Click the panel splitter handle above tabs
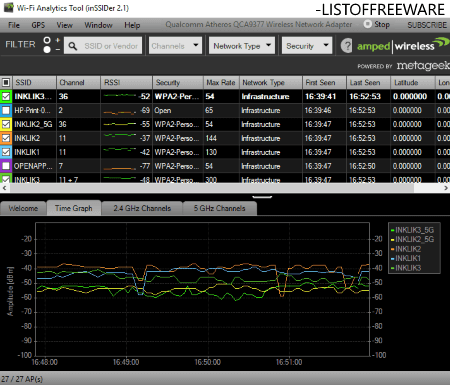The width and height of the screenshot is (450, 385). (262, 197)
